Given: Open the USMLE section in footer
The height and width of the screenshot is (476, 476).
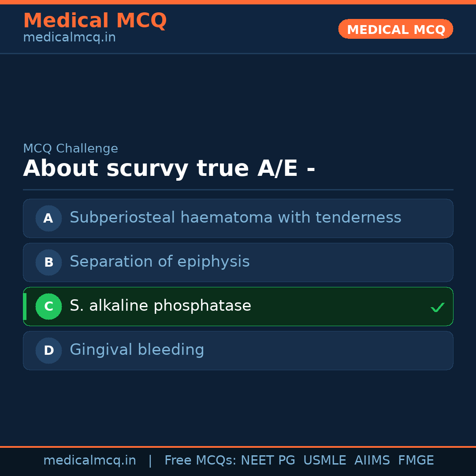Looking at the screenshot, I should click(x=325, y=460).
